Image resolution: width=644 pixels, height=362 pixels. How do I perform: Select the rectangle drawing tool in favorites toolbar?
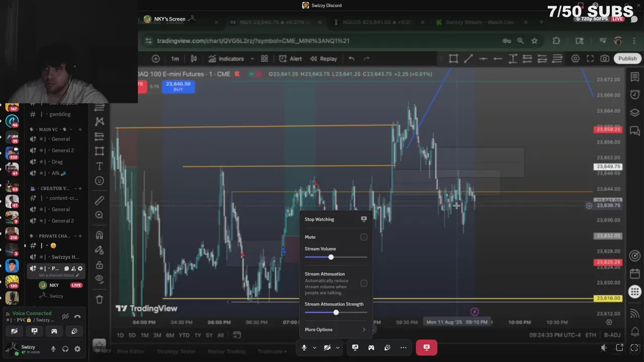tap(453, 59)
